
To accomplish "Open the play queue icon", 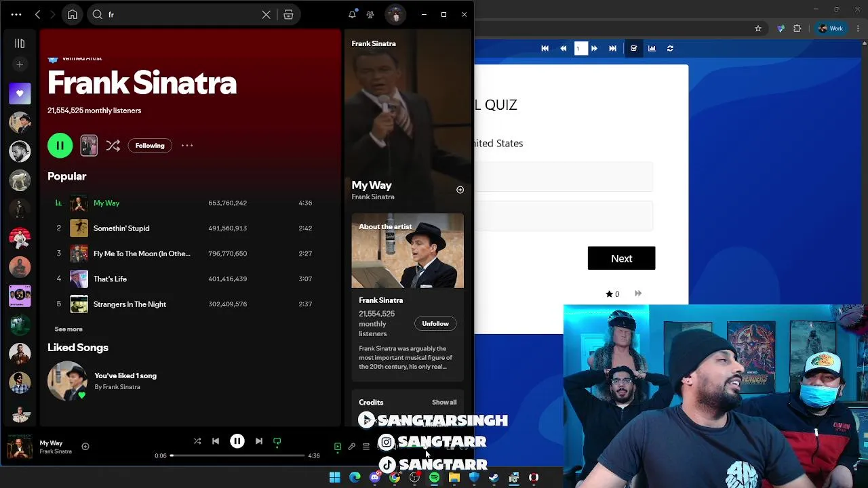I will point(366,447).
